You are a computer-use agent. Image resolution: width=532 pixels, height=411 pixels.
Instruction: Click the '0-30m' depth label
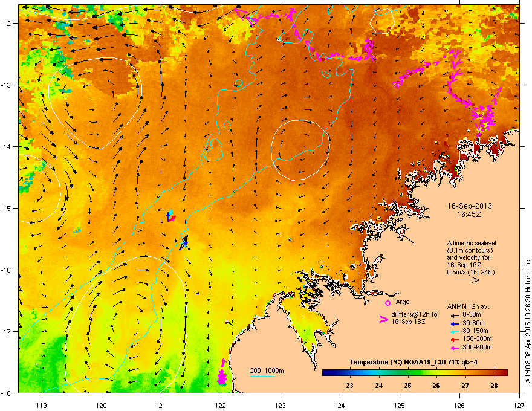tap(472, 315)
